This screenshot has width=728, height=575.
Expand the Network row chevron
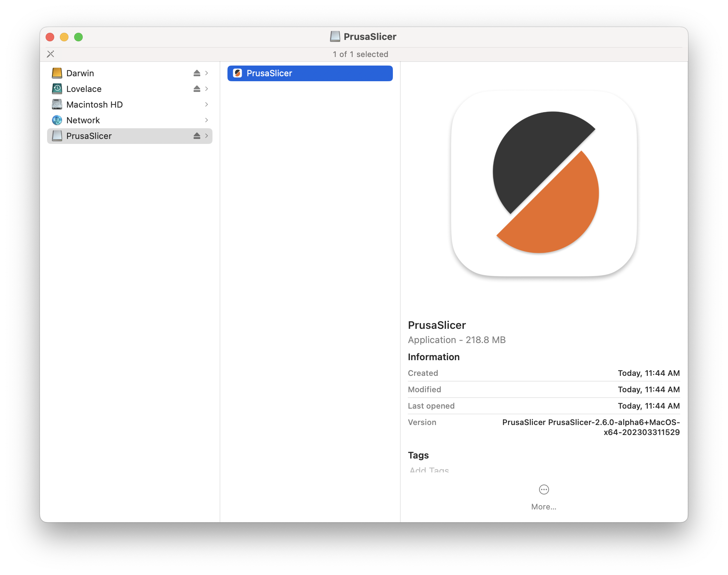(x=206, y=120)
